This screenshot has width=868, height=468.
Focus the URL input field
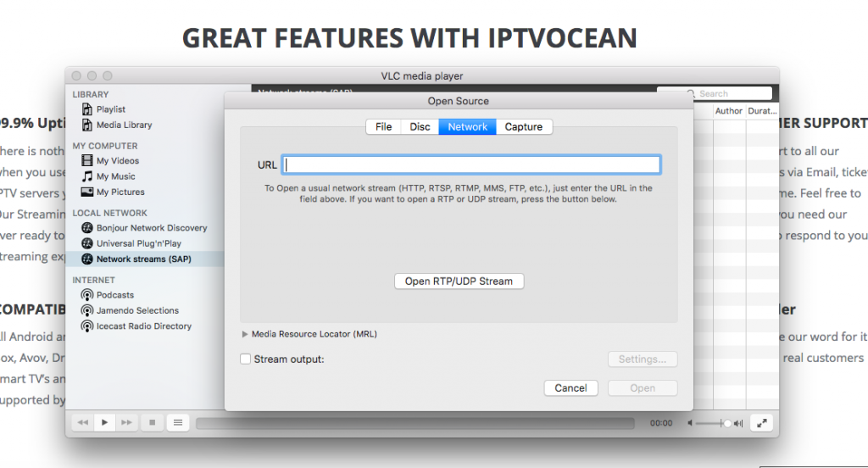coord(471,164)
